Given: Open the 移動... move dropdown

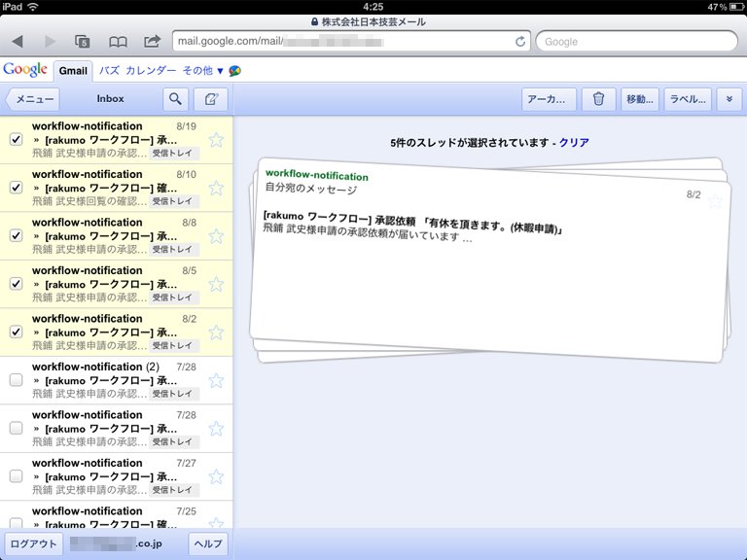Looking at the screenshot, I should (639, 99).
